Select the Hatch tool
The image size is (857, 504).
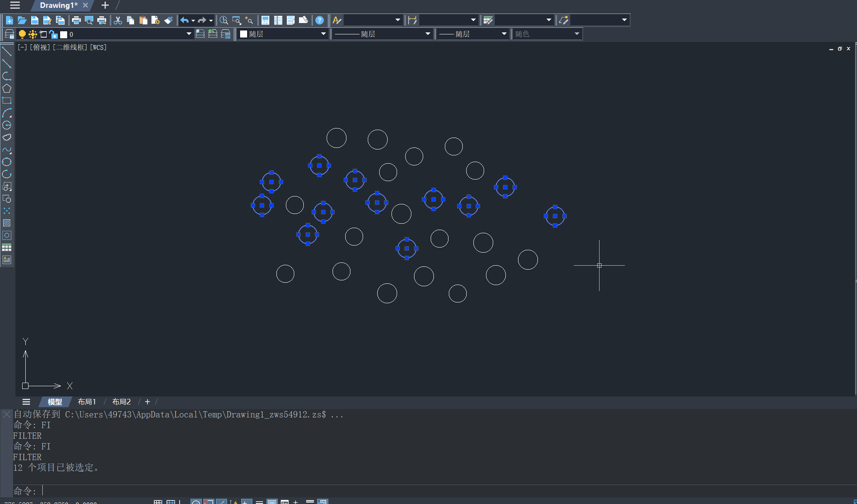(x=7, y=223)
